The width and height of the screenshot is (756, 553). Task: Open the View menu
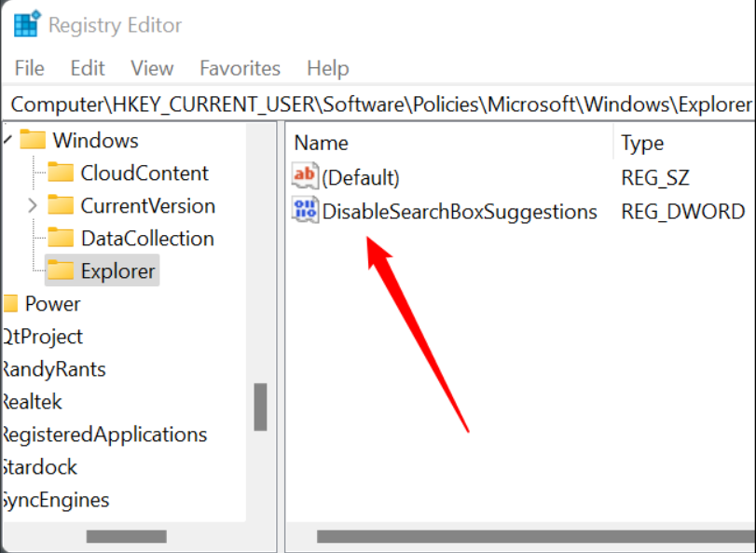tap(152, 68)
